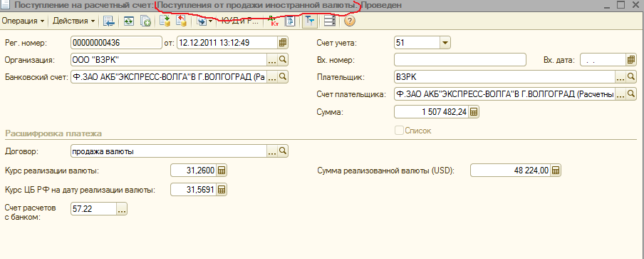Expand the Счет учета dropdown arrow
644x259 pixels.
click(x=445, y=43)
